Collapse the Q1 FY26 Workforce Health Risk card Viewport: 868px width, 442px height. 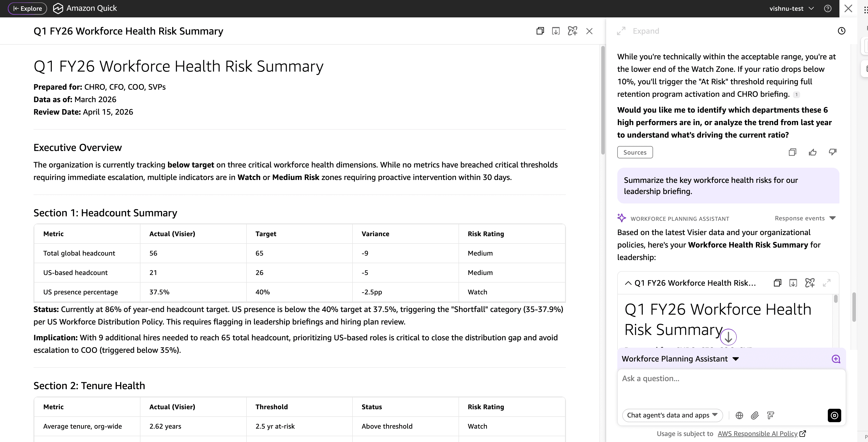pyautogui.click(x=628, y=283)
